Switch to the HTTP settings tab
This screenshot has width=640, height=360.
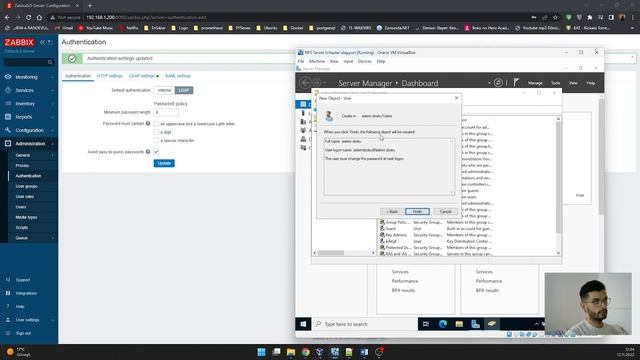click(x=109, y=76)
